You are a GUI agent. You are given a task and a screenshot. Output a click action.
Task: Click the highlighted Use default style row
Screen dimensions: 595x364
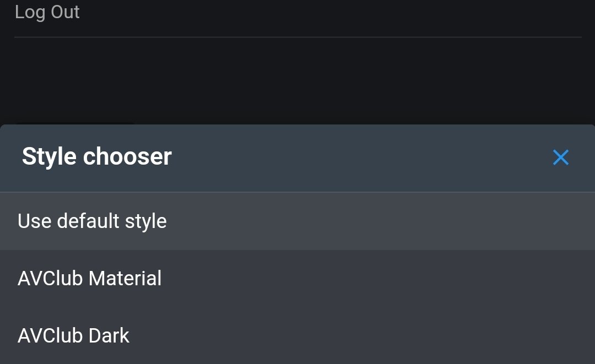[297, 221]
